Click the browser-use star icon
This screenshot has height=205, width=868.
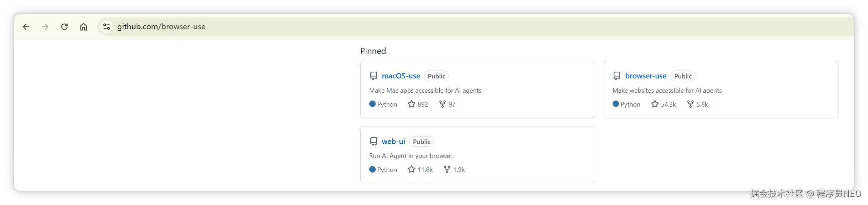point(655,104)
